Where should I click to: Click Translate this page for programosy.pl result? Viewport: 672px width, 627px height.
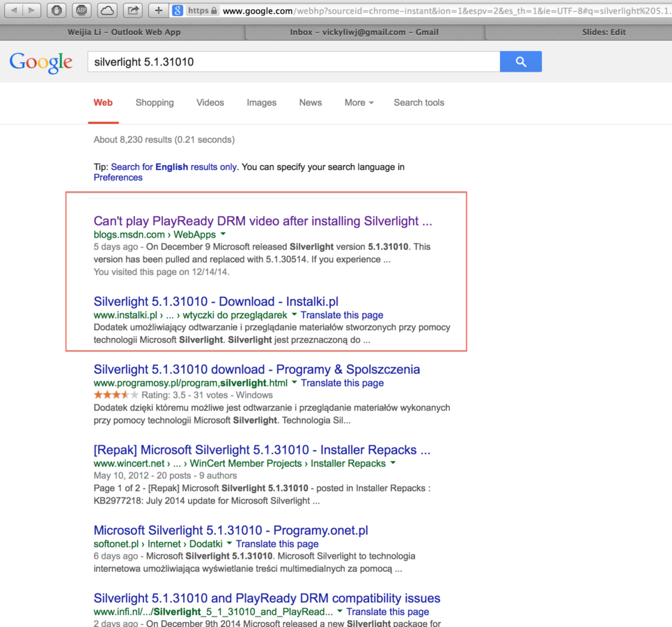(x=342, y=383)
